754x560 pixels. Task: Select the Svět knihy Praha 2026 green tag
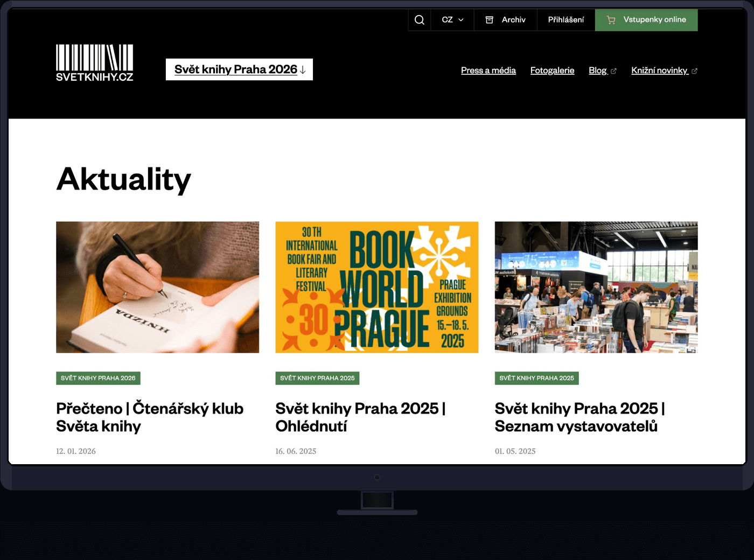pyautogui.click(x=98, y=378)
